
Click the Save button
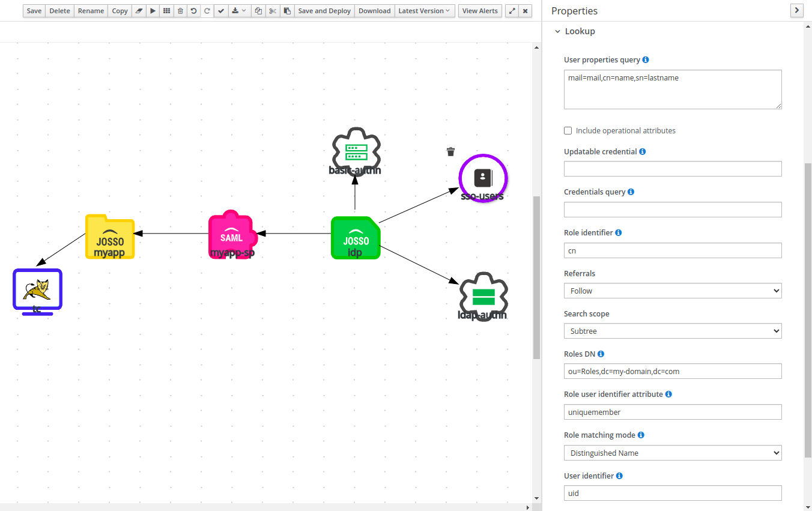point(34,11)
